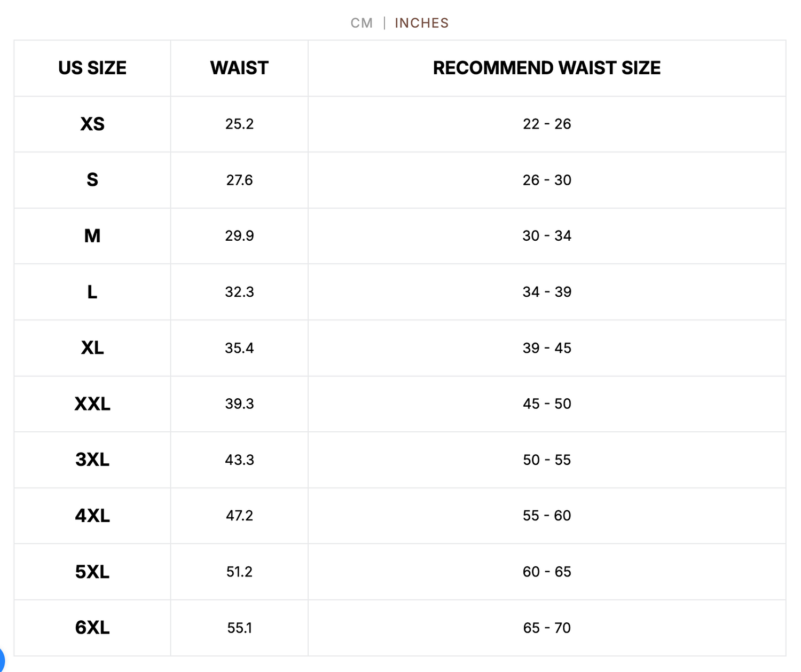Switch size chart units to CM

pyautogui.click(x=362, y=23)
